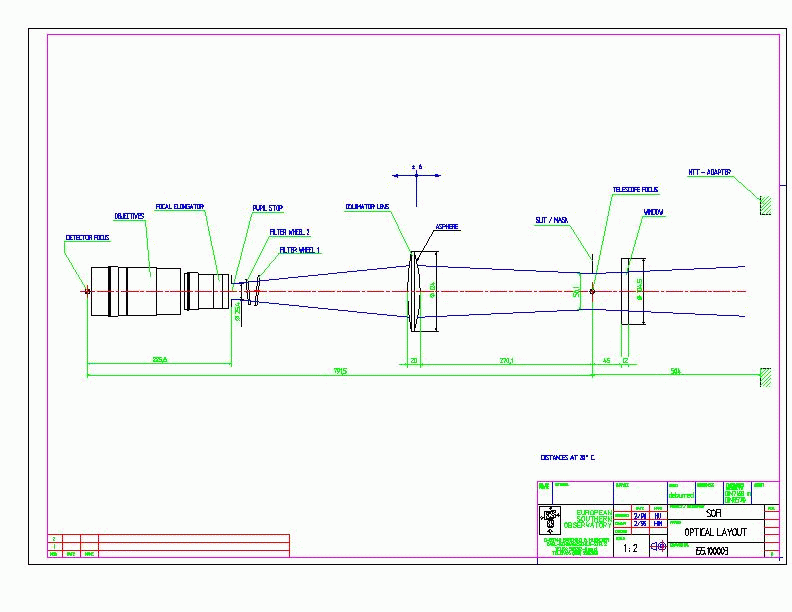Click the detector focus point marker

tap(88, 292)
